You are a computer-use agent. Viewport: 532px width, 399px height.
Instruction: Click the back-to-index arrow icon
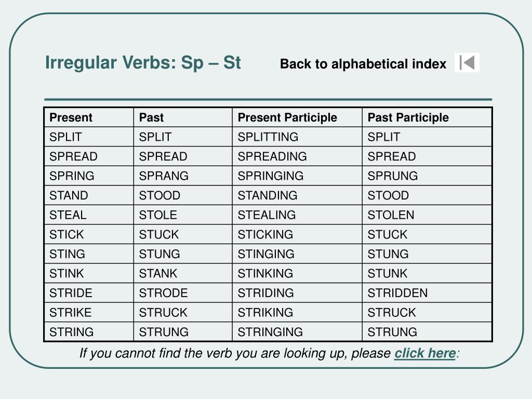467,62
